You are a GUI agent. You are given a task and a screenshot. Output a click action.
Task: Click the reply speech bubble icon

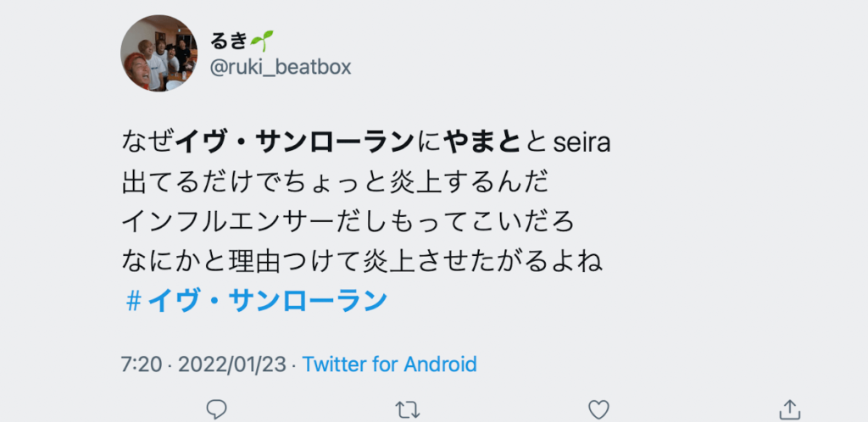click(216, 410)
